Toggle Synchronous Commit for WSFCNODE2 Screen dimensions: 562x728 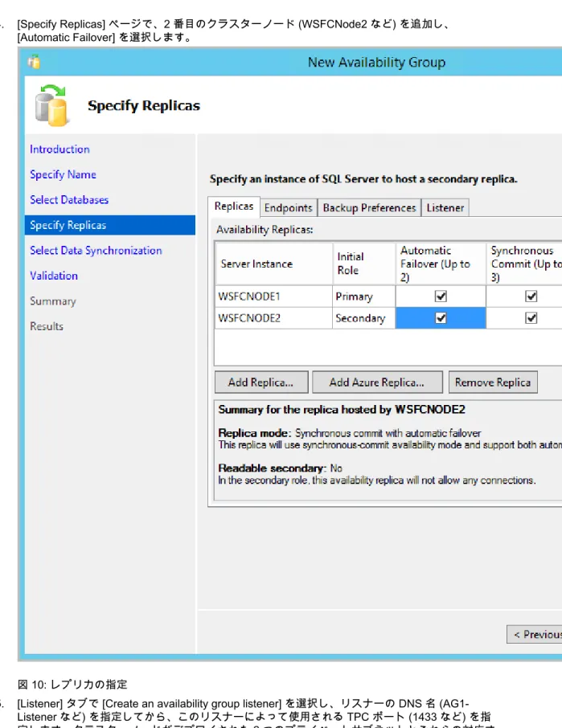pyautogui.click(x=531, y=318)
